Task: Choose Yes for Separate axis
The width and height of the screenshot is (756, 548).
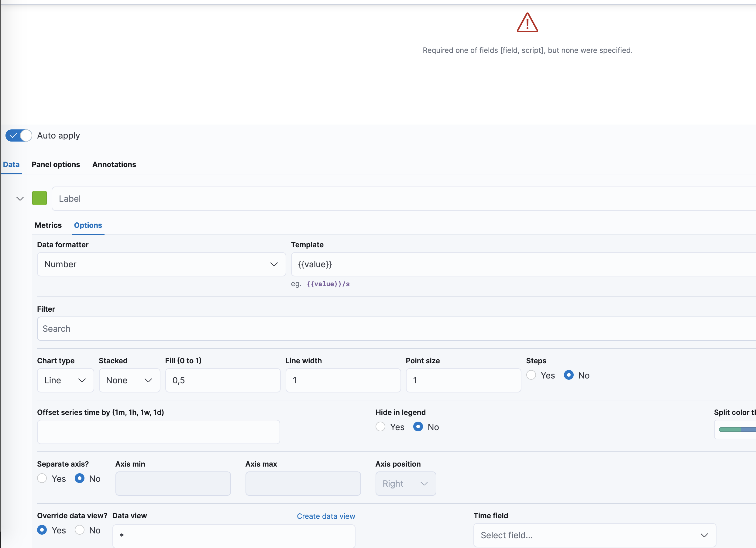Action: tap(42, 479)
